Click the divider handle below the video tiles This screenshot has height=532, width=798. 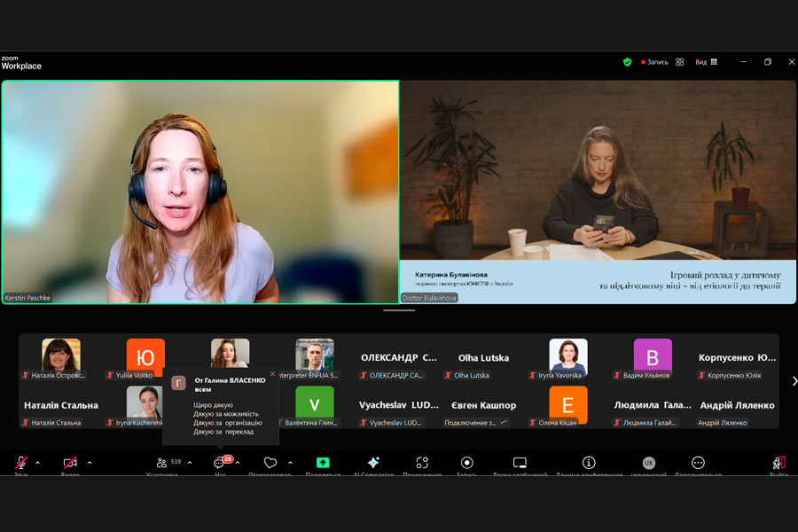tap(399, 310)
